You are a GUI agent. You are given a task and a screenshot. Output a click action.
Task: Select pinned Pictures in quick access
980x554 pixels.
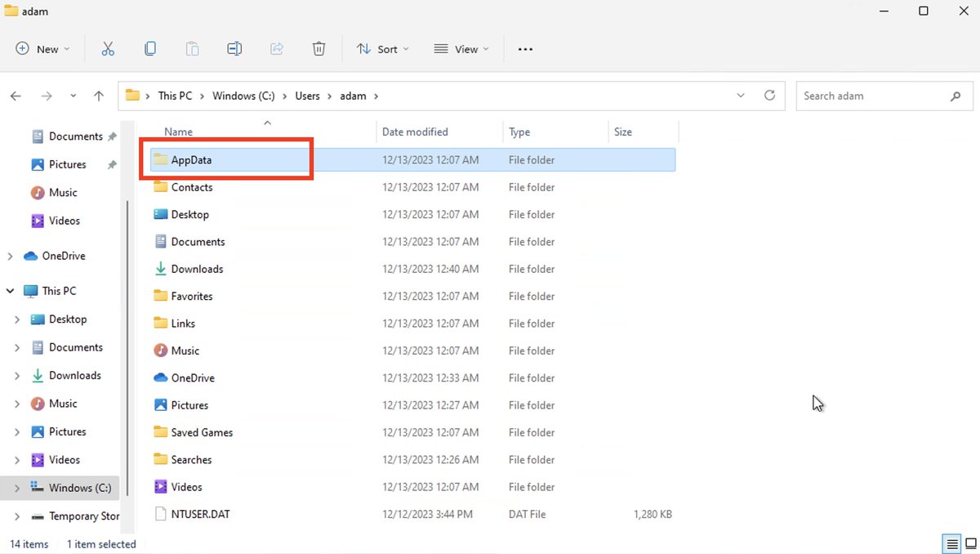pos(67,164)
